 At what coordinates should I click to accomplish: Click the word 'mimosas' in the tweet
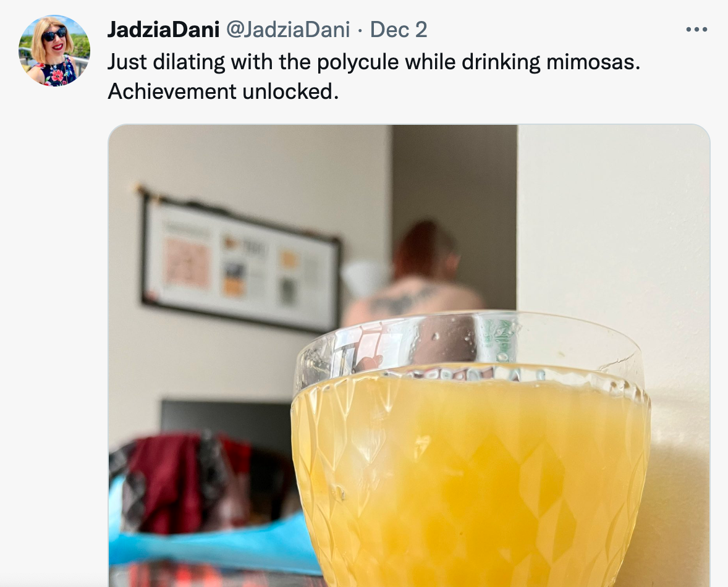point(590,62)
